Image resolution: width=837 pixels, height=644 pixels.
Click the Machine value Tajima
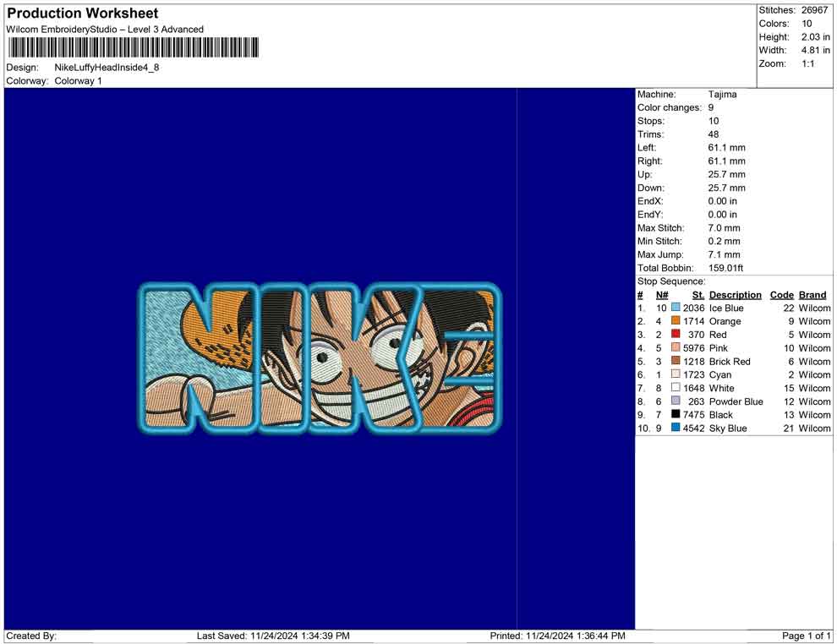(722, 94)
